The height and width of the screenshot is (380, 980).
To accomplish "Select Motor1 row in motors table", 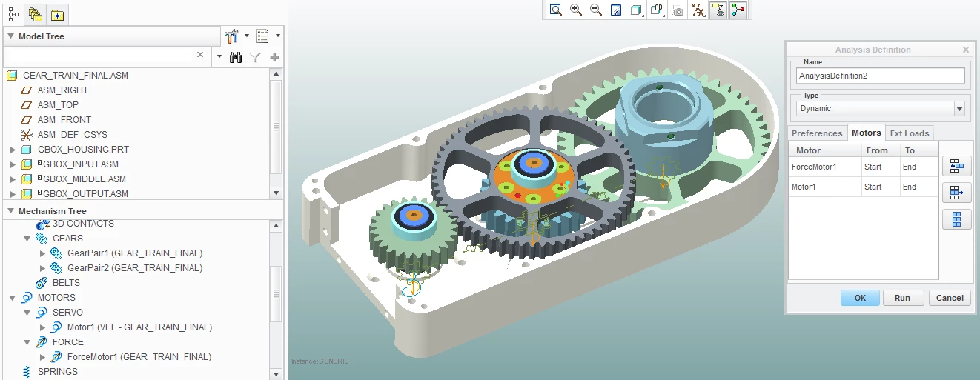I will tap(863, 187).
